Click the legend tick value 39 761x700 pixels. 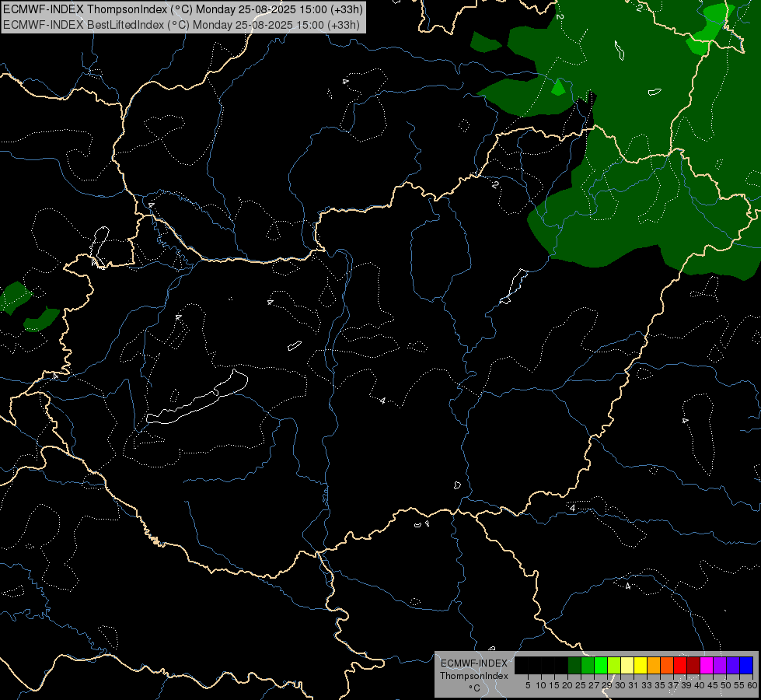point(686,685)
